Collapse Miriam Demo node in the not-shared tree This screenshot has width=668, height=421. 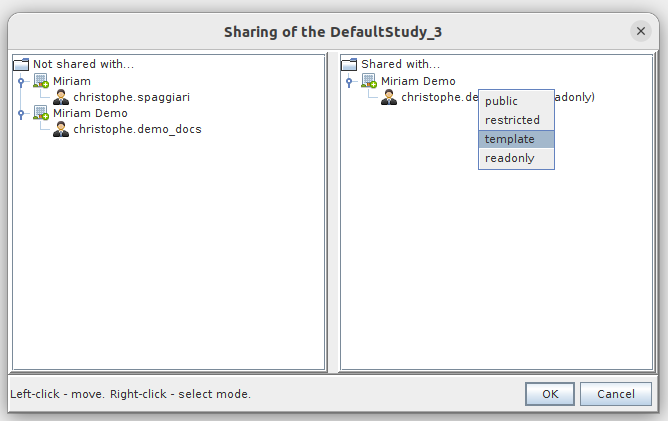21,113
